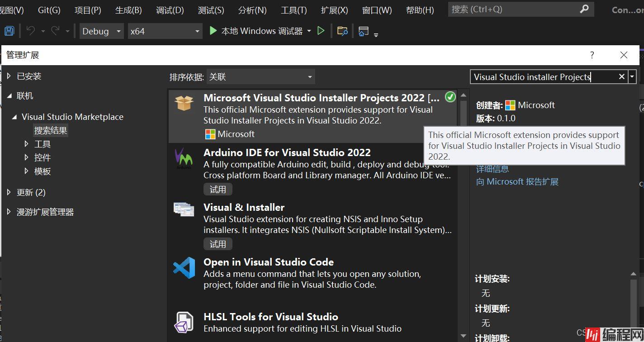Click the toolbar icon left of overflow arrow

(363, 31)
